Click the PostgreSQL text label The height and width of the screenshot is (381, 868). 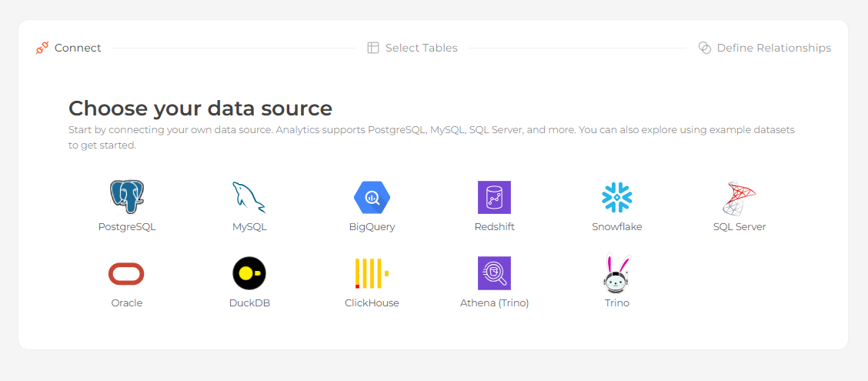[x=127, y=227]
